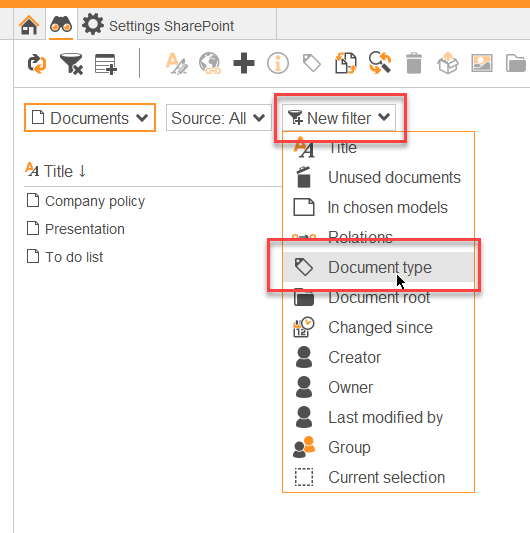Click the add column table icon

[106, 64]
